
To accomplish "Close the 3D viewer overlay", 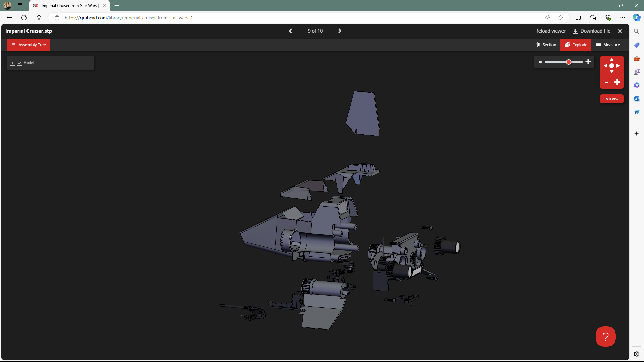I will [x=620, y=31].
